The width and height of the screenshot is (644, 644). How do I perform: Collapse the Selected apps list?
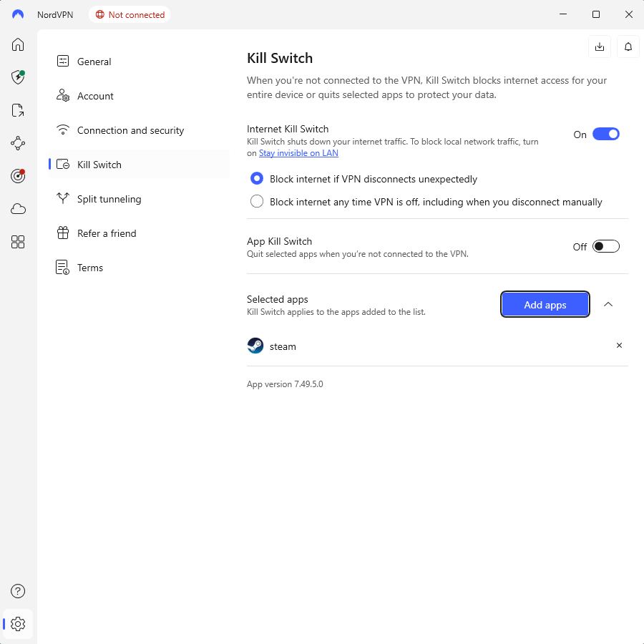pyautogui.click(x=608, y=304)
